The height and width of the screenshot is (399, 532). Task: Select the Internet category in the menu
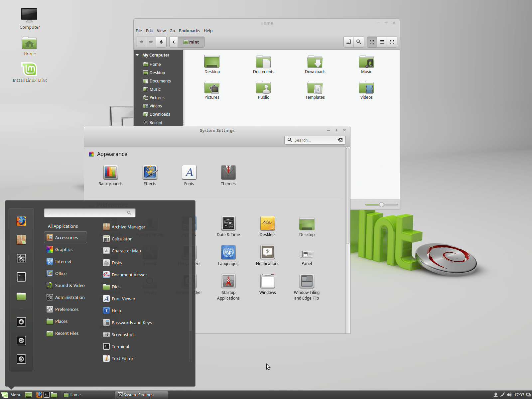click(x=66, y=261)
